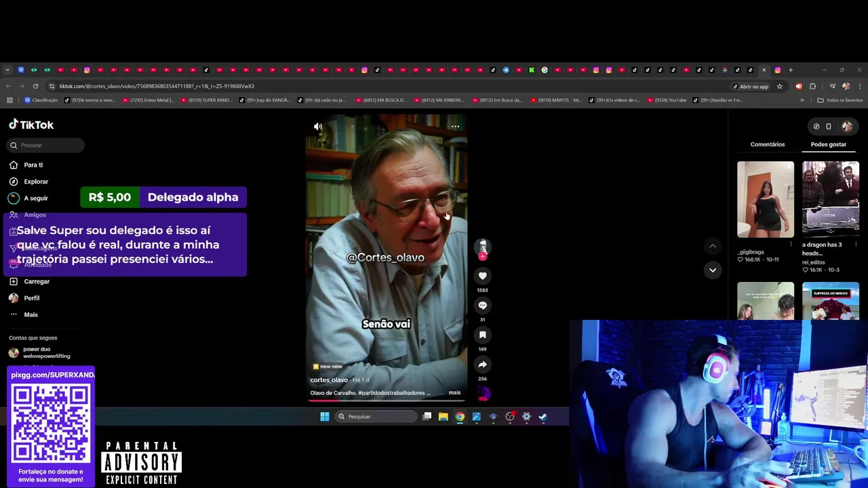The image size is (868, 488).
Task: Open the 'a dragon has 3 heads' thumbnail
Action: (x=830, y=199)
